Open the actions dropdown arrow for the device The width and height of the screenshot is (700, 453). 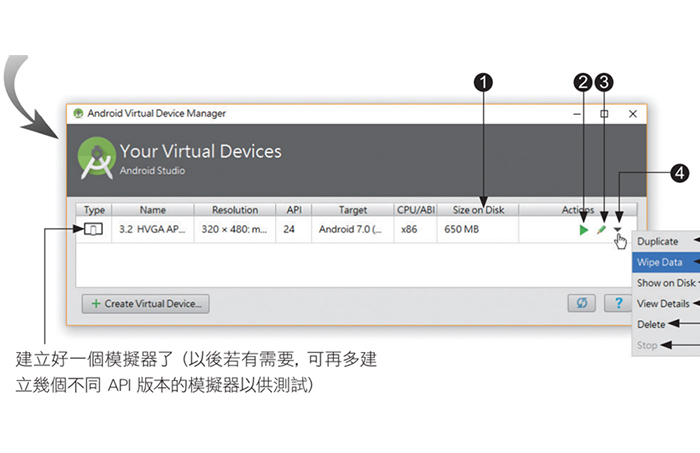tap(617, 229)
